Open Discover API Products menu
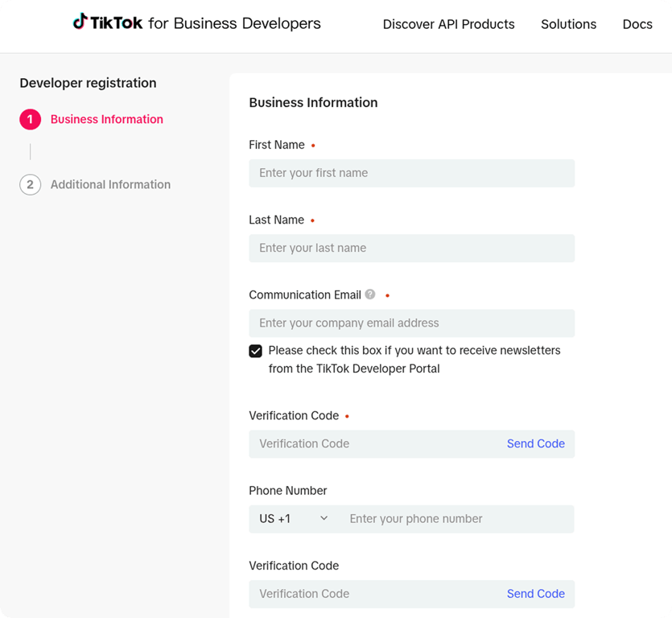 pyautogui.click(x=449, y=24)
